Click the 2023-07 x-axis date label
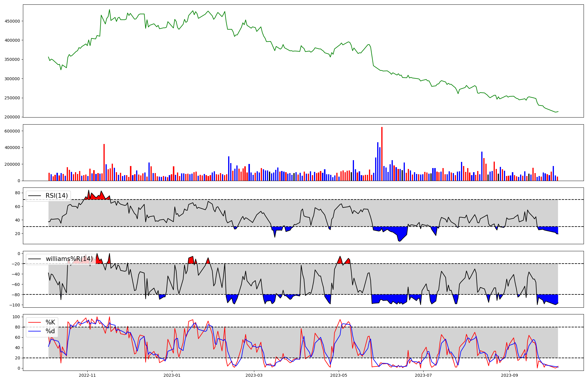This screenshot has width=588, height=382. [x=423, y=375]
